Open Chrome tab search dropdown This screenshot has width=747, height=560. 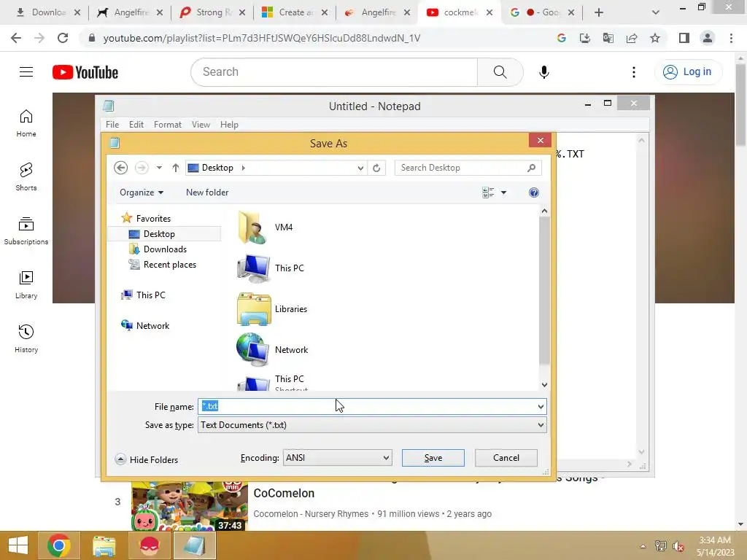[x=656, y=12]
